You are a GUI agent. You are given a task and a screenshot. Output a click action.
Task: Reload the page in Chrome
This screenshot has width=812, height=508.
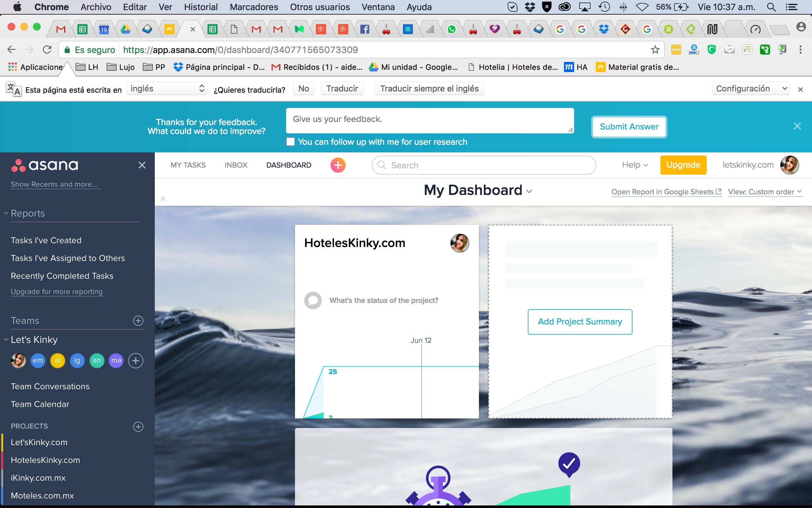47,50
